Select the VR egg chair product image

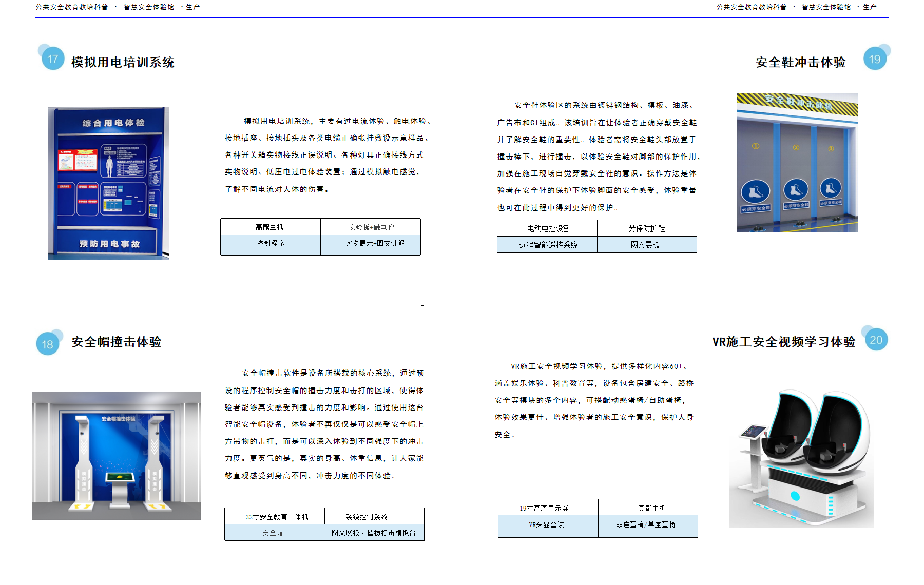pyautogui.click(x=801, y=458)
